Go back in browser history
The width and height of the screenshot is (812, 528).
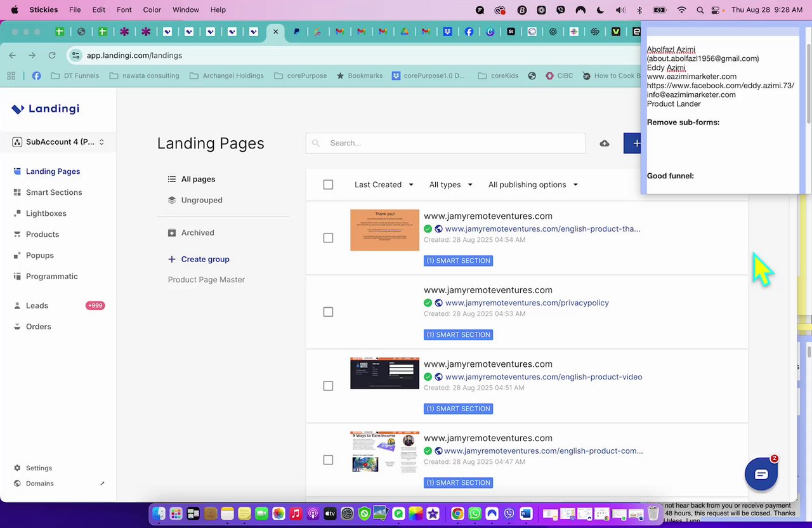(x=12, y=55)
